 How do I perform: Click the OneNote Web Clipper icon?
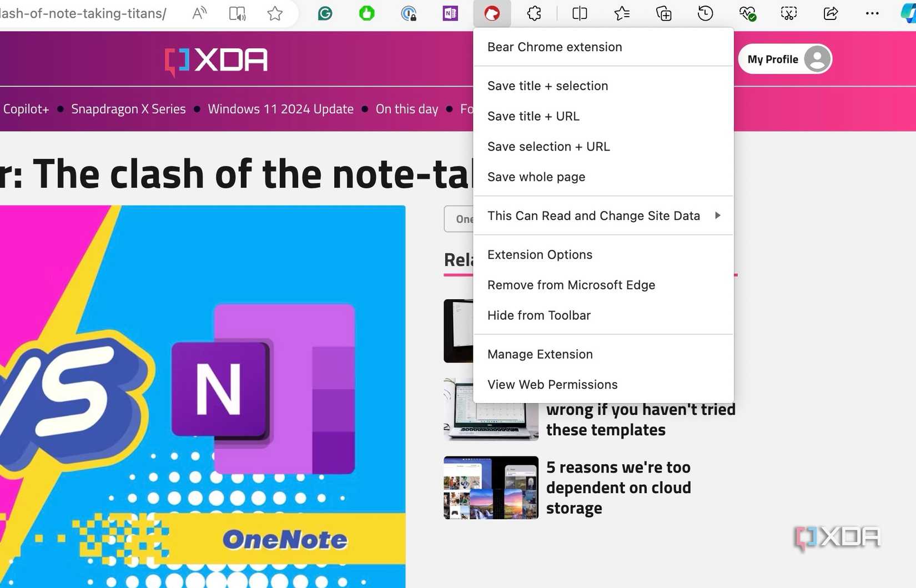point(450,13)
